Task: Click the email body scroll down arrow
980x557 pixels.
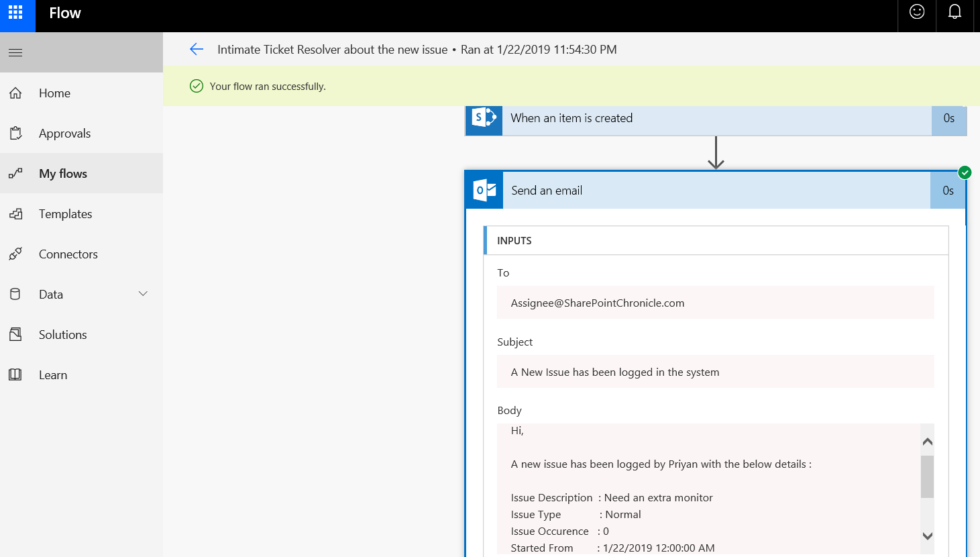Action: tap(928, 536)
